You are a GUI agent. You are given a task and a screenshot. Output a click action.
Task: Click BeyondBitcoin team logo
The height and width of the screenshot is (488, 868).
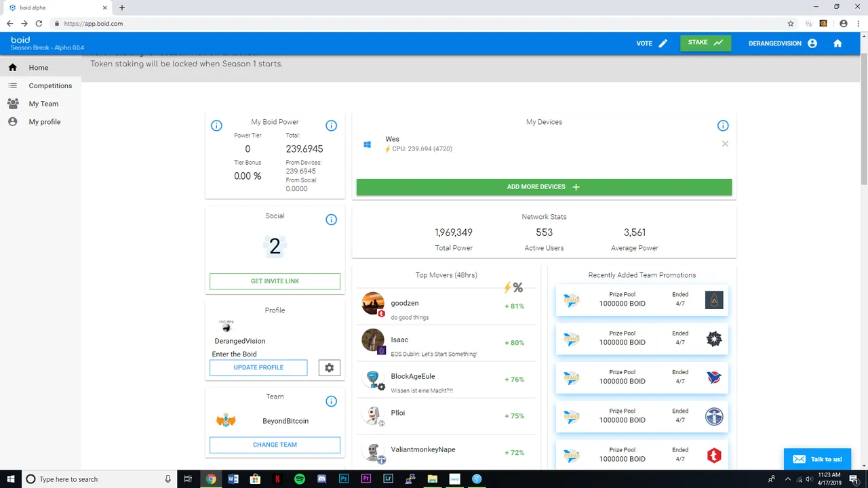coord(226,421)
